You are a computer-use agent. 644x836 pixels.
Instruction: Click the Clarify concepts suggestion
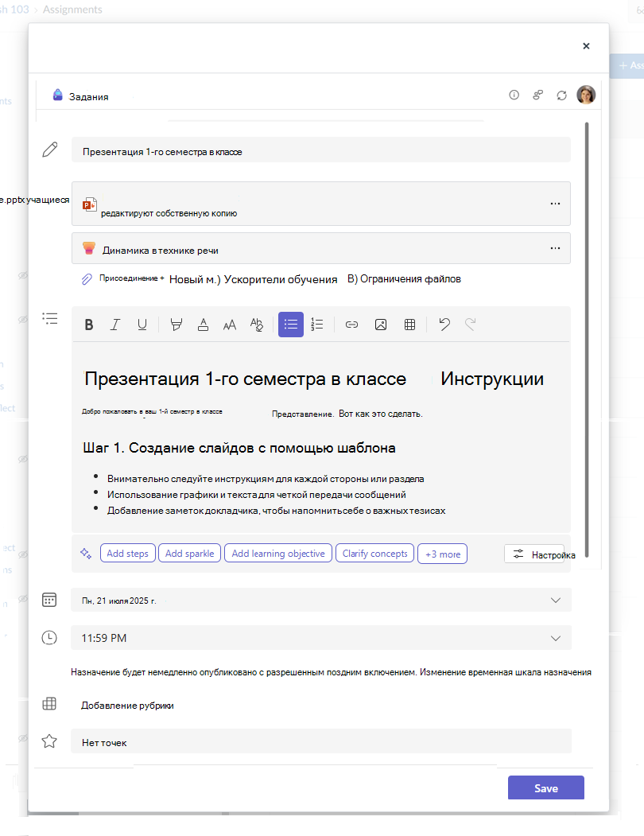click(x=374, y=554)
